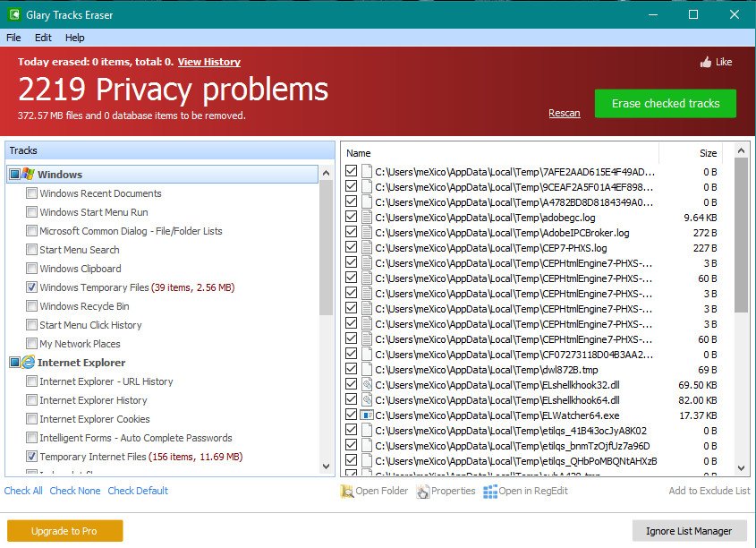Click the Tracks list scroll-down arrow
The width and height of the screenshot is (756, 548).
click(x=326, y=466)
